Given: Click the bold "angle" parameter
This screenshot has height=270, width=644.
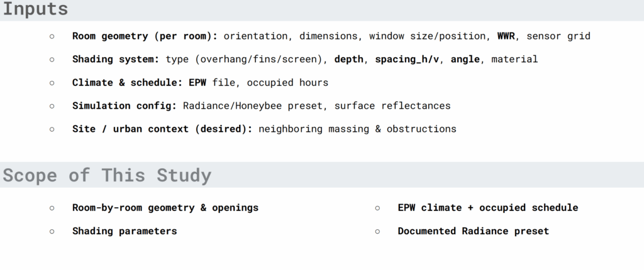Looking at the screenshot, I should pos(465,59).
